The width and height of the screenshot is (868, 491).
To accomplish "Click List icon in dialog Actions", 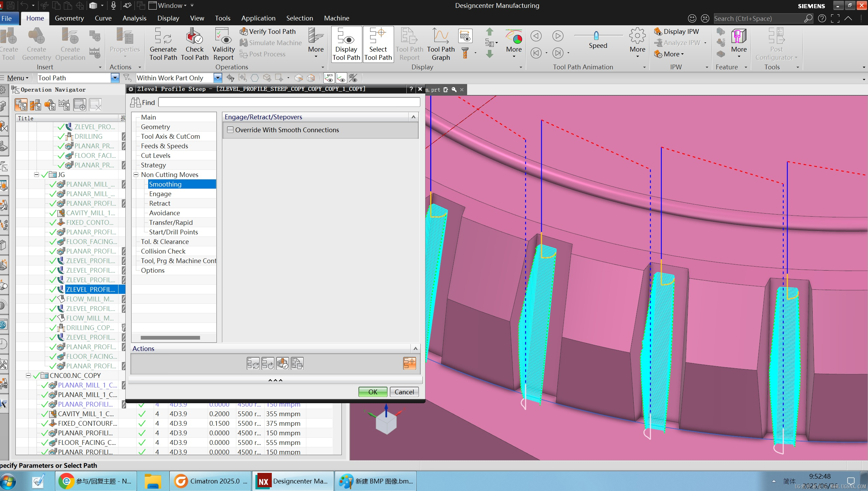I will tap(297, 364).
